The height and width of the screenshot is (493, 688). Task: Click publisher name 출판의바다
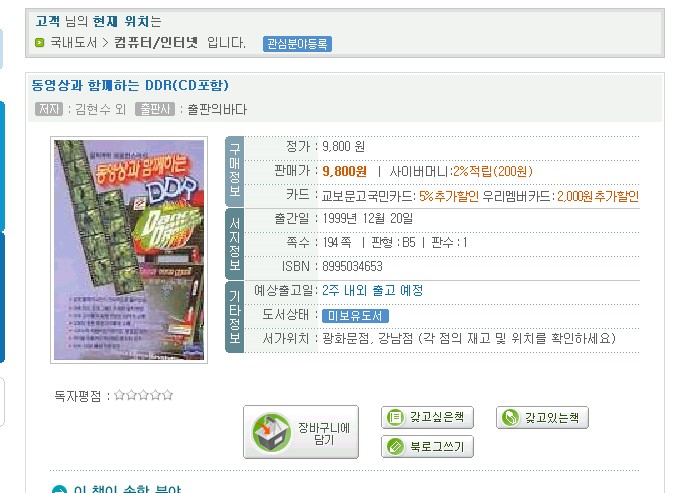click(217, 109)
